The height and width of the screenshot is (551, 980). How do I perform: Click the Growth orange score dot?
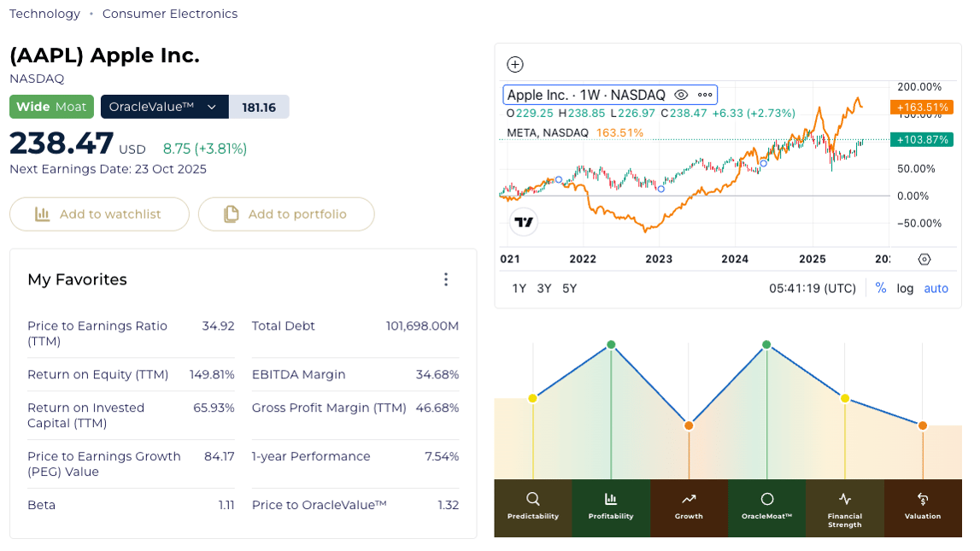(x=689, y=426)
